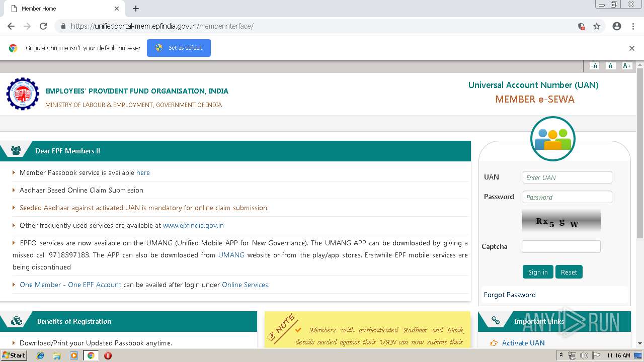Reload the page with the refresh icon
Image resolution: width=644 pixels, height=362 pixels.
point(43,26)
